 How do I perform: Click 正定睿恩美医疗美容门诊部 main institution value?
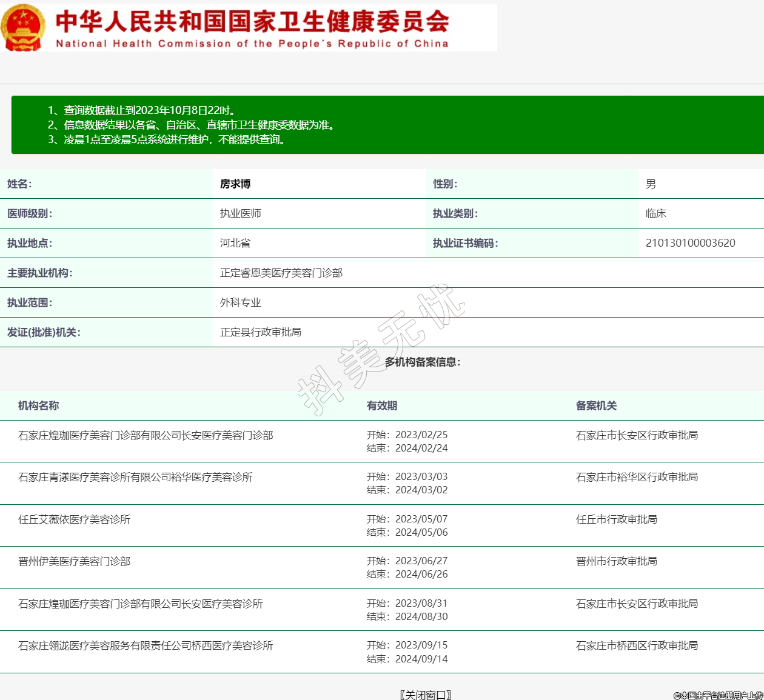pos(281,273)
